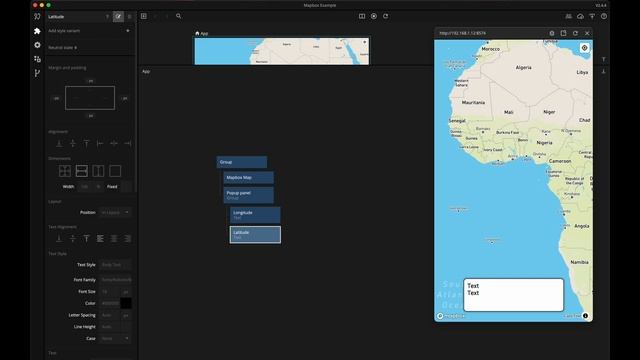The image size is (640, 360).
Task: Open the collaborators people icon at top right
Action: tap(569, 16)
